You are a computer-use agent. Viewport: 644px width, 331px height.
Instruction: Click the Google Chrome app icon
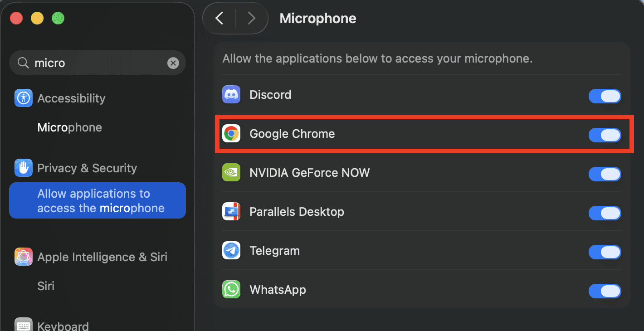[x=231, y=134]
